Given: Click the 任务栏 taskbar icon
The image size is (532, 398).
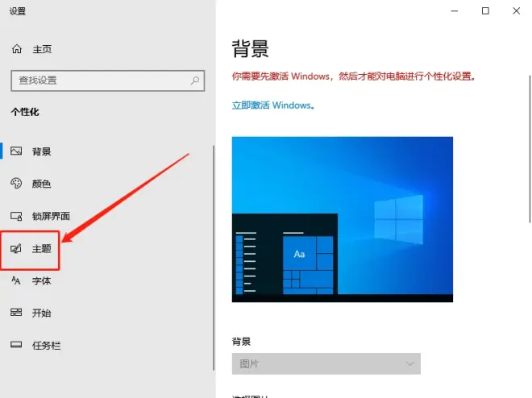Looking at the screenshot, I should click(x=16, y=345).
